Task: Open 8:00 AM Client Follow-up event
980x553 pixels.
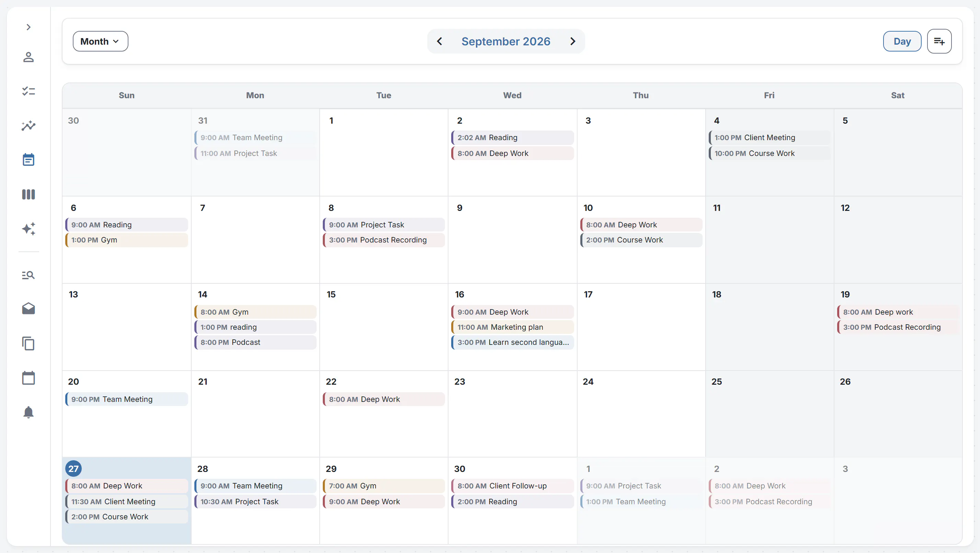Action: point(512,486)
